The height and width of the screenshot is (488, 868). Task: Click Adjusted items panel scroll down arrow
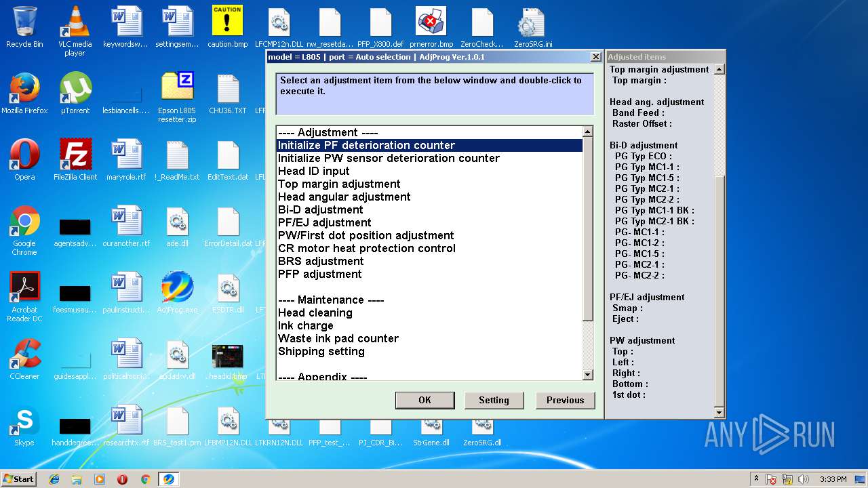pos(719,412)
